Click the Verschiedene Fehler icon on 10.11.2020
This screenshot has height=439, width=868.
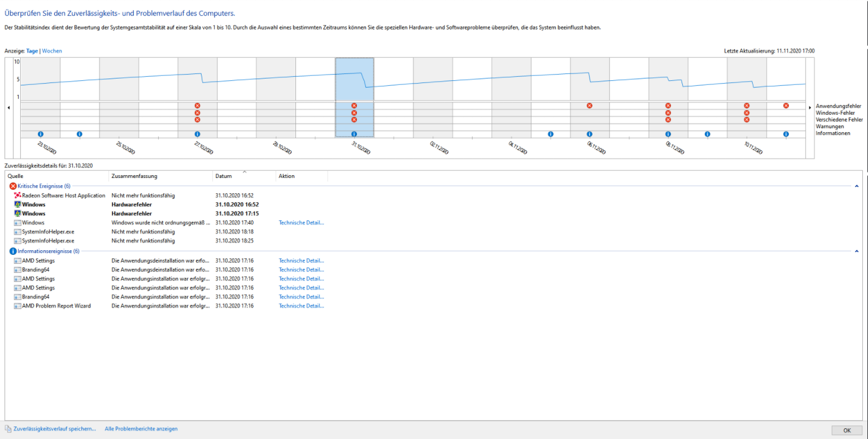pyautogui.click(x=747, y=120)
